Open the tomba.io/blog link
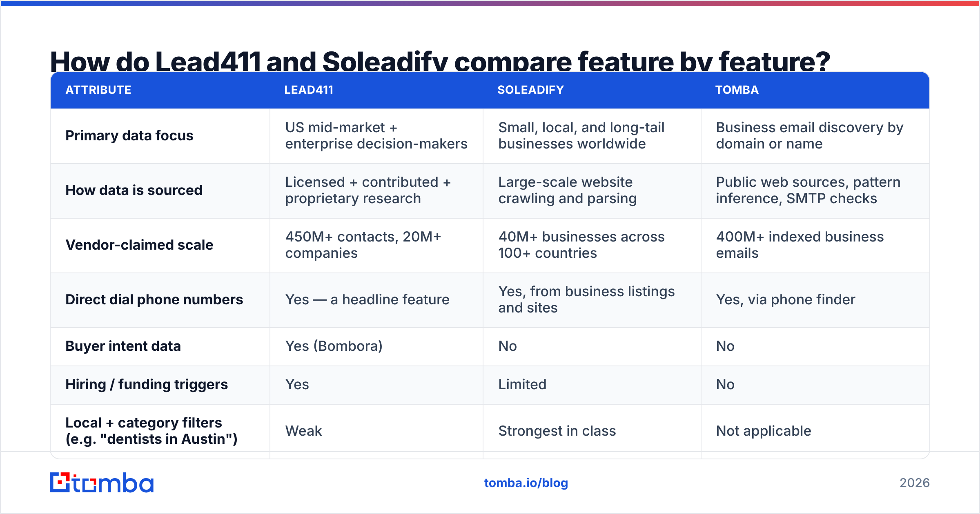Viewport: 980px width, 514px height. tap(526, 483)
